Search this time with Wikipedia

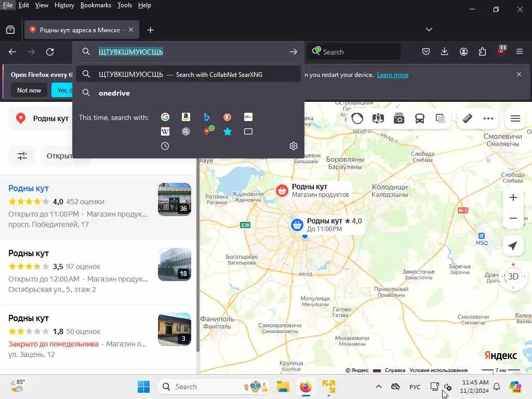point(165,131)
